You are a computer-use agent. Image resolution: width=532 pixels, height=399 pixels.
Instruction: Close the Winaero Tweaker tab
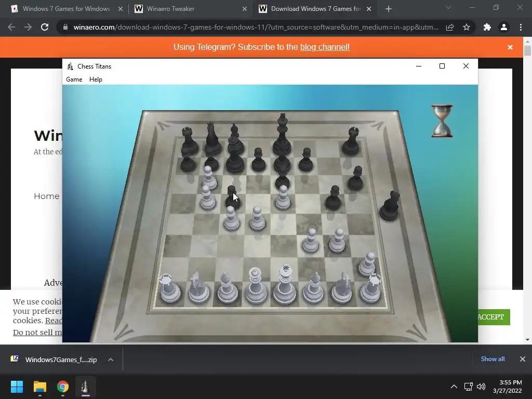click(x=245, y=9)
